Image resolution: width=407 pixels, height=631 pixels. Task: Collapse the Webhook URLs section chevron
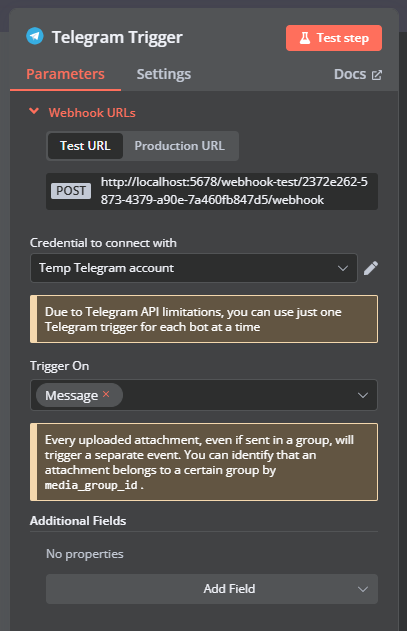coord(34,111)
